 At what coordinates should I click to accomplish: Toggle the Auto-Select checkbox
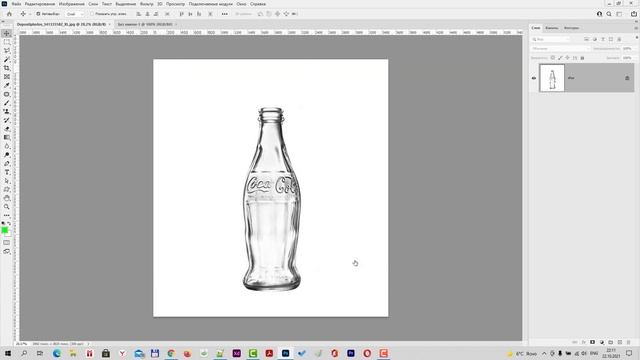pyautogui.click(x=38, y=14)
